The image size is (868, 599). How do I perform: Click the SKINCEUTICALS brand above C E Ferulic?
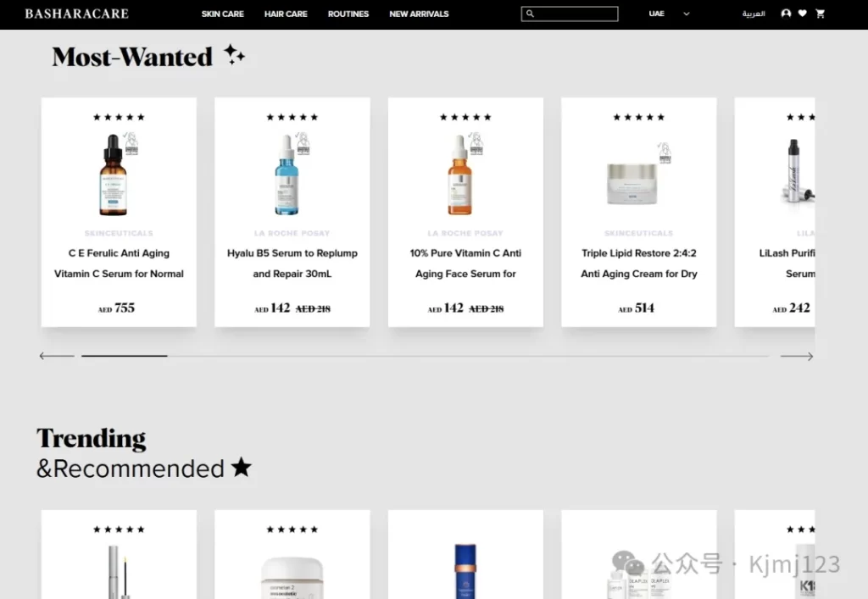coord(119,233)
